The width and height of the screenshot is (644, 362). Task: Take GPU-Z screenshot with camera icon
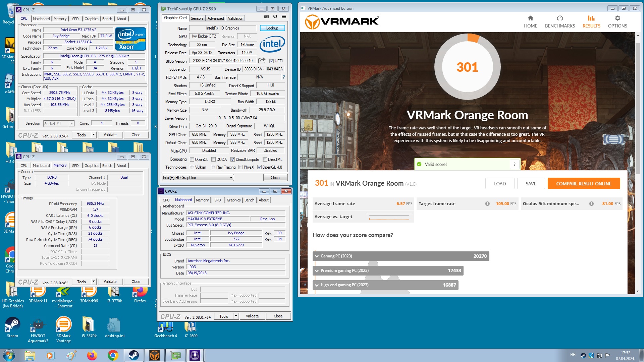click(266, 16)
